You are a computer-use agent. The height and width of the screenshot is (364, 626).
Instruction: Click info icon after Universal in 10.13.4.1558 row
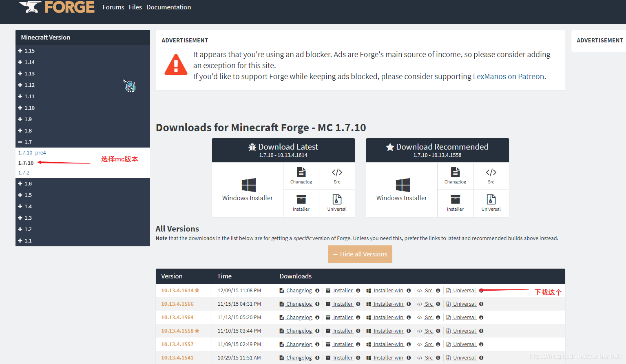coord(481,331)
